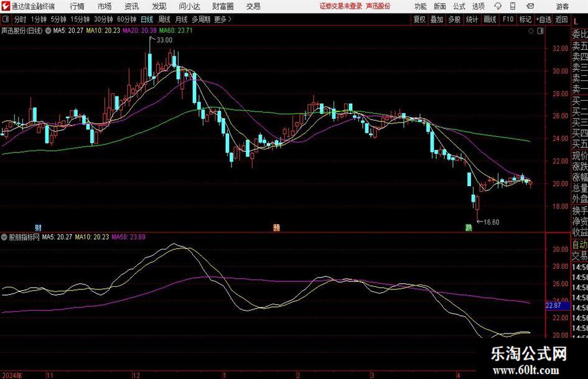Viewport: 588px width, 379px height.
Task: Click the 股朋指标网 indicator name
Action: coord(24,237)
